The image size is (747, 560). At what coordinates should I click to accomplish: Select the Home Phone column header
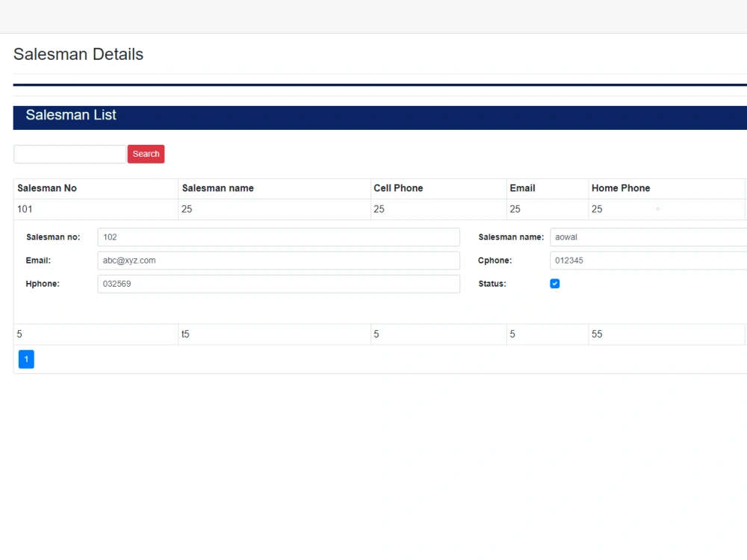click(x=666, y=189)
